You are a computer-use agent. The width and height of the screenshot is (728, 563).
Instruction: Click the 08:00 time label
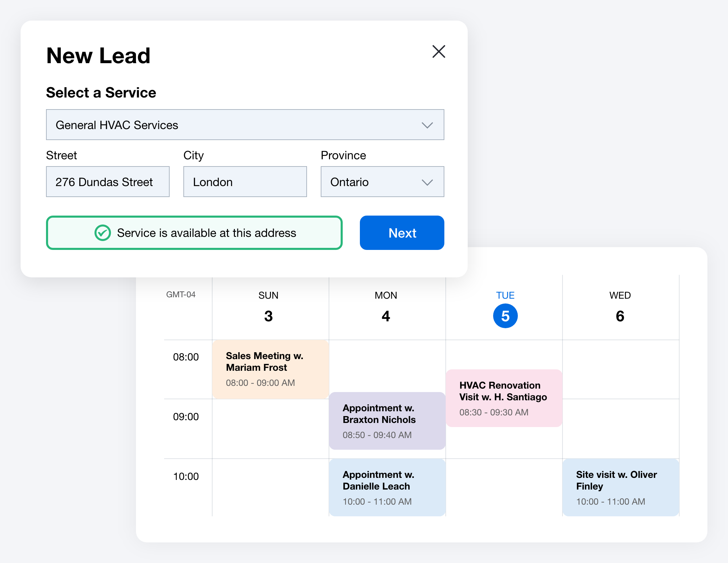[x=186, y=357]
